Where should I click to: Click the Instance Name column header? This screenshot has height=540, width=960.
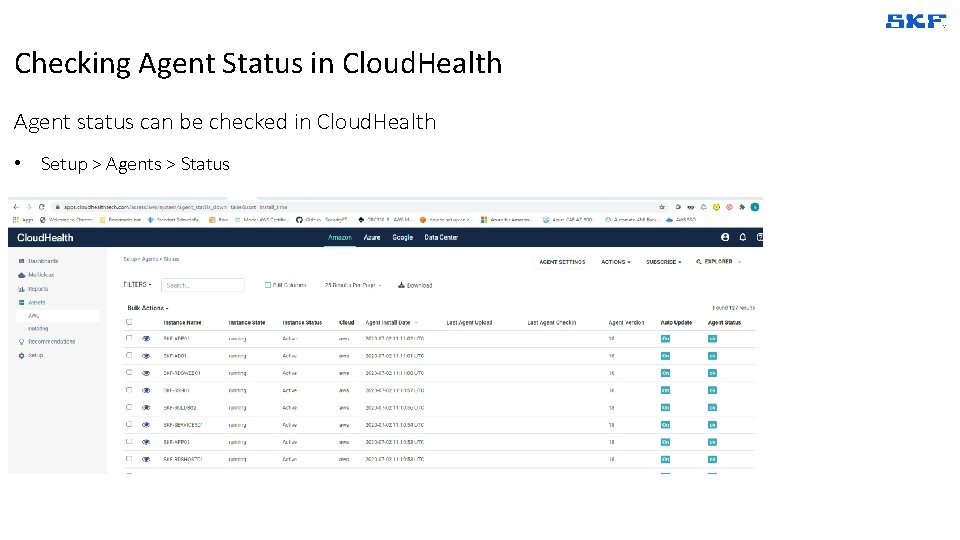coord(182,323)
